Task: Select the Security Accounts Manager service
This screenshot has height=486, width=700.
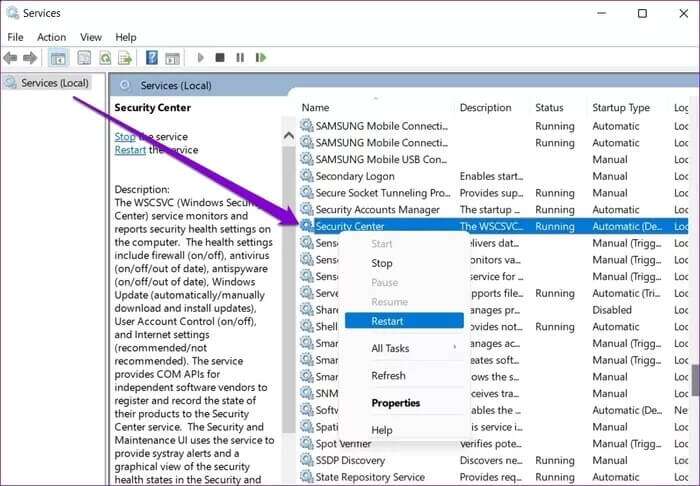Action: coord(377,210)
